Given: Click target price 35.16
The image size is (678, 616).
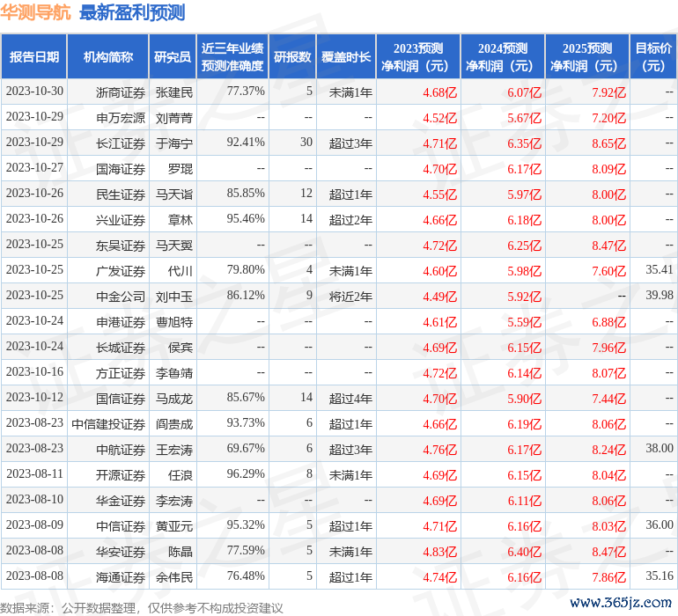Looking at the screenshot, I should [x=660, y=576].
